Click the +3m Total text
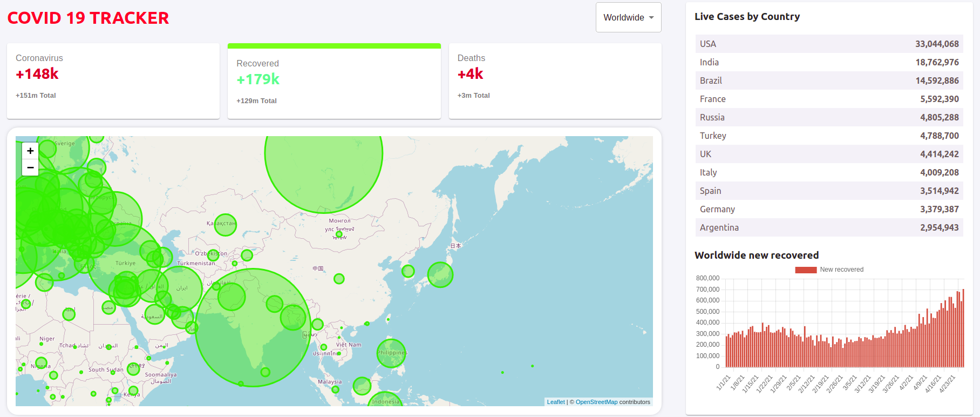This screenshot has height=417, width=980. point(474,96)
